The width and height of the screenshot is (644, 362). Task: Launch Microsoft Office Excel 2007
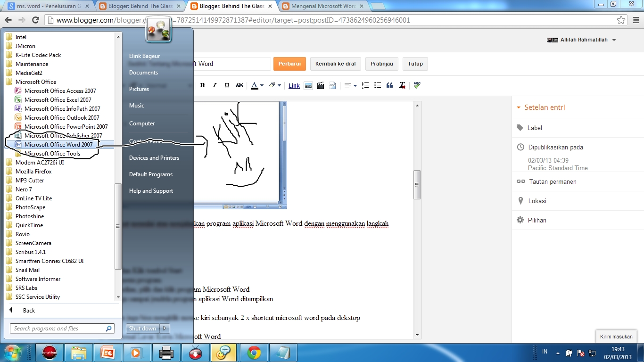tap(58, 100)
